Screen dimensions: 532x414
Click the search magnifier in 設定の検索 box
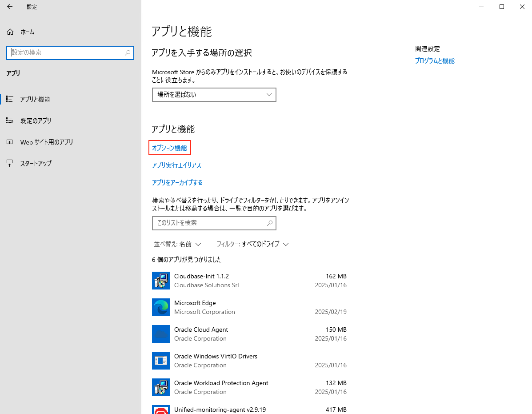pyautogui.click(x=128, y=52)
